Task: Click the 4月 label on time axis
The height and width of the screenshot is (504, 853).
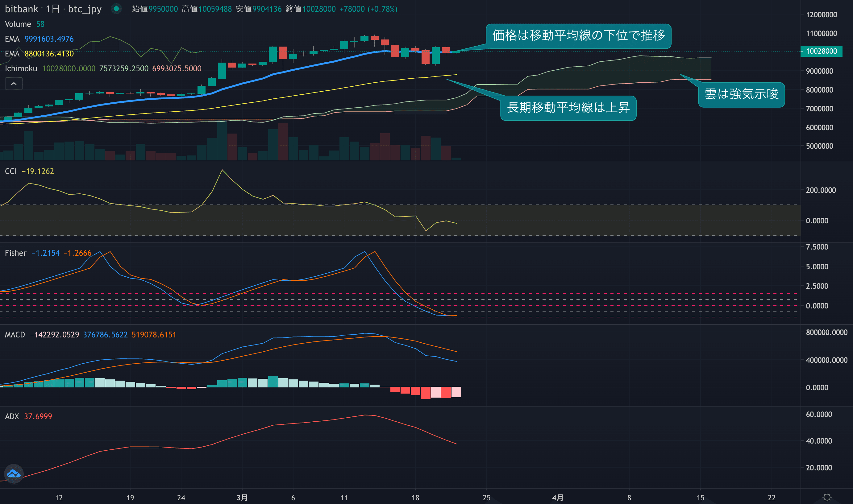Action: pyautogui.click(x=557, y=498)
